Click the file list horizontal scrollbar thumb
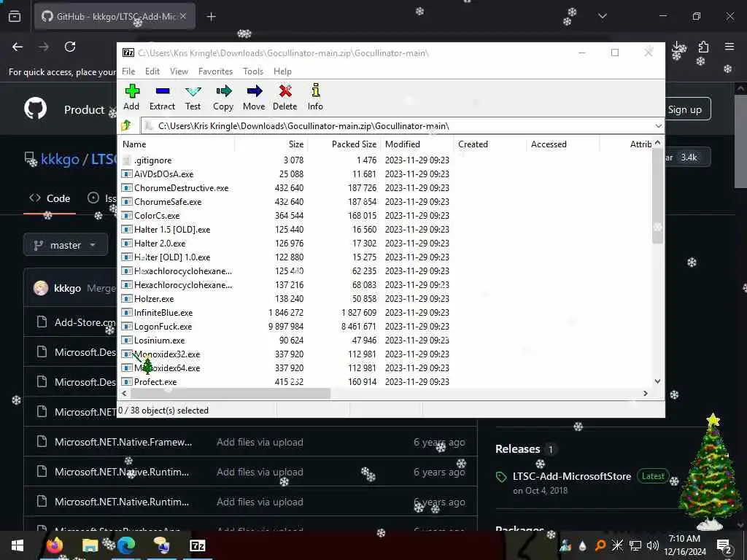Screen dimensions: 747x560 [230, 393]
